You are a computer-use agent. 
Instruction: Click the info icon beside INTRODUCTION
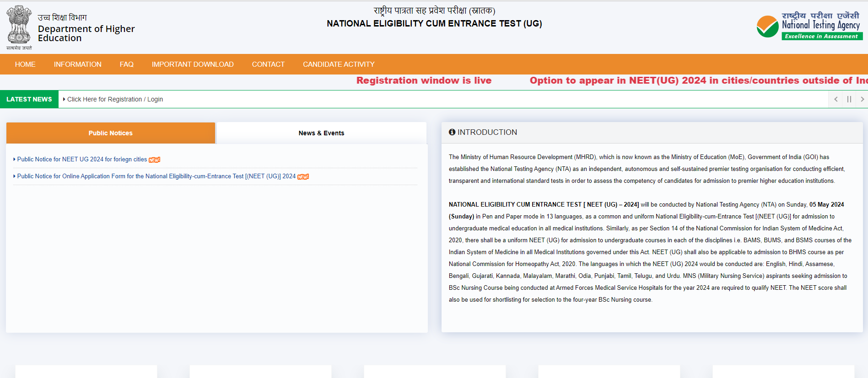pyautogui.click(x=452, y=132)
